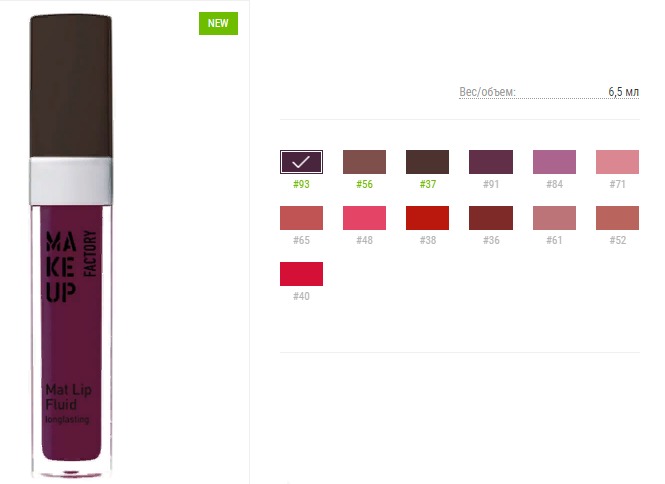Click the green NEW badge
665x484 pixels.
coord(217,24)
